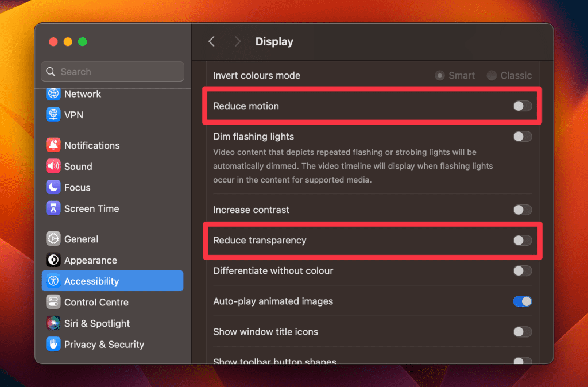This screenshot has width=588, height=387.
Task: Toggle Increase contrast on
Action: coord(522,210)
